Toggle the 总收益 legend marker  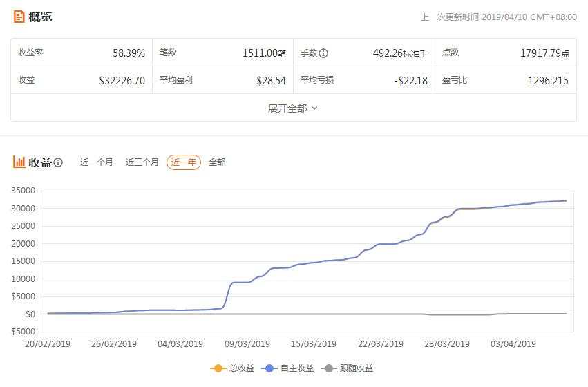tap(218, 368)
